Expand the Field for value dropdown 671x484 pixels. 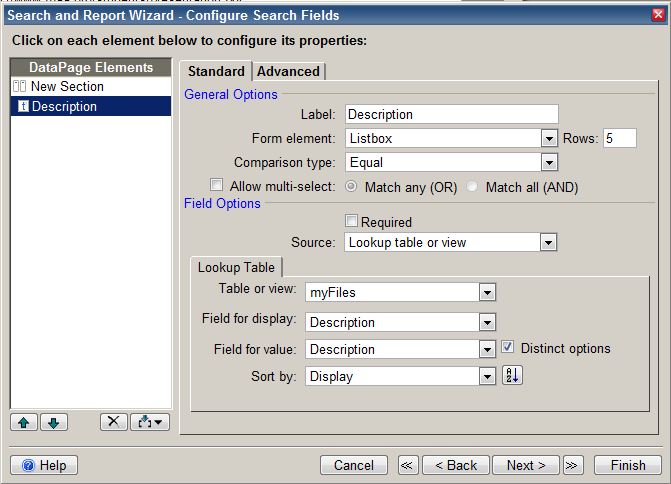pos(487,350)
